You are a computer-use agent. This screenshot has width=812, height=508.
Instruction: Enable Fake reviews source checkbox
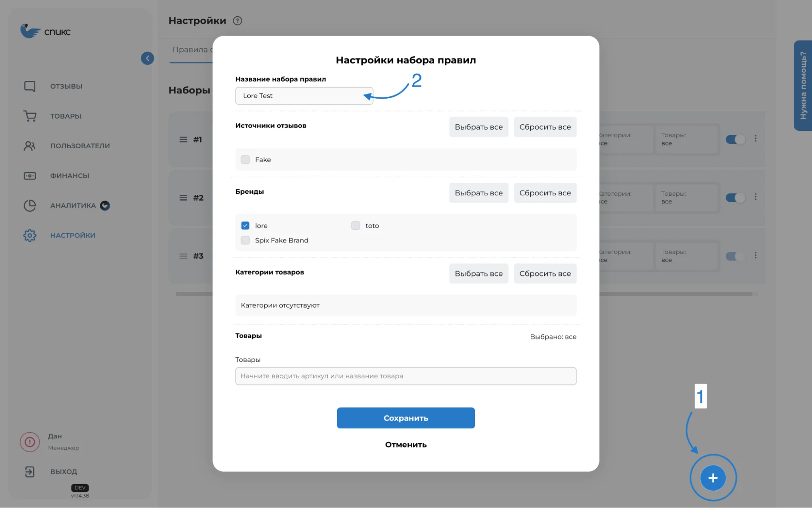tap(245, 159)
